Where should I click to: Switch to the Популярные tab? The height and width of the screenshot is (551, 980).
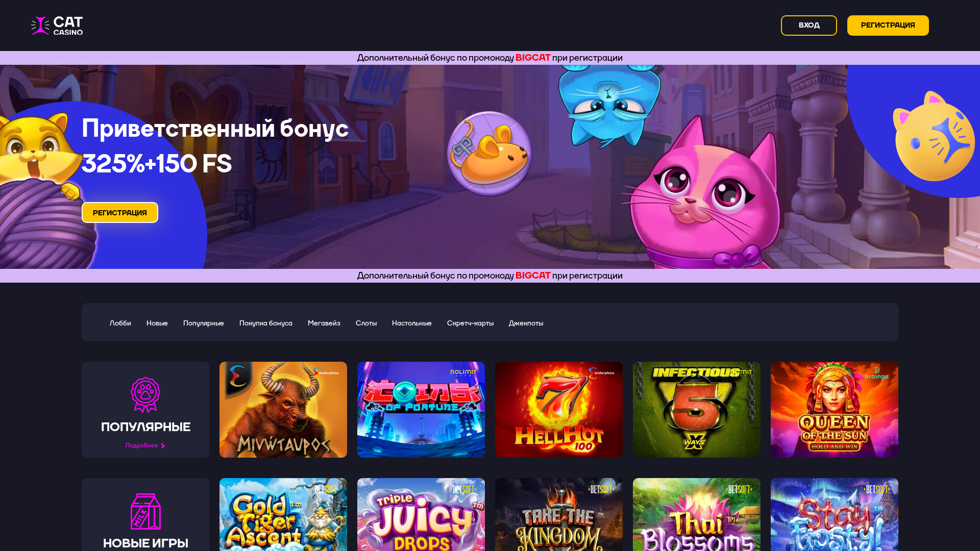point(204,323)
